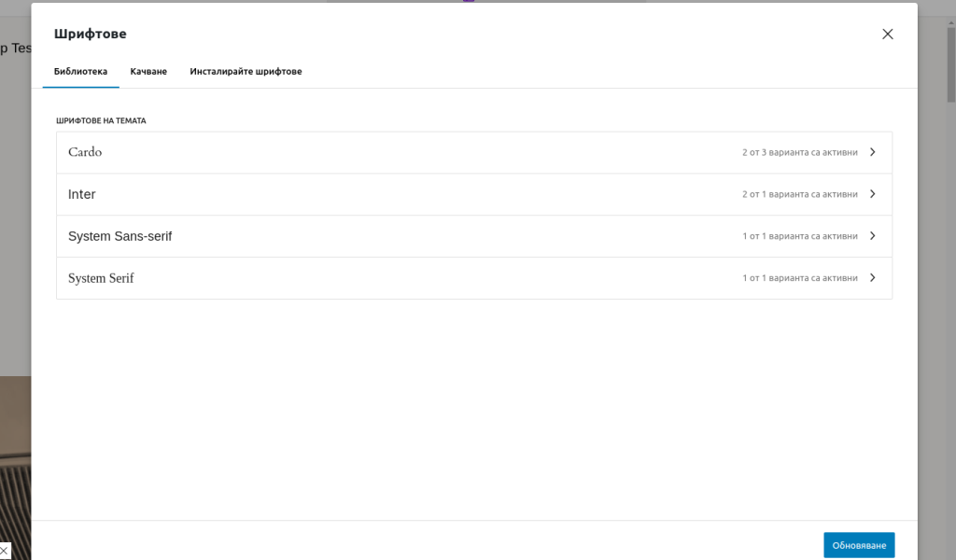956x560 pixels.
Task: Open the Качване tab
Action: tap(148, 72)
